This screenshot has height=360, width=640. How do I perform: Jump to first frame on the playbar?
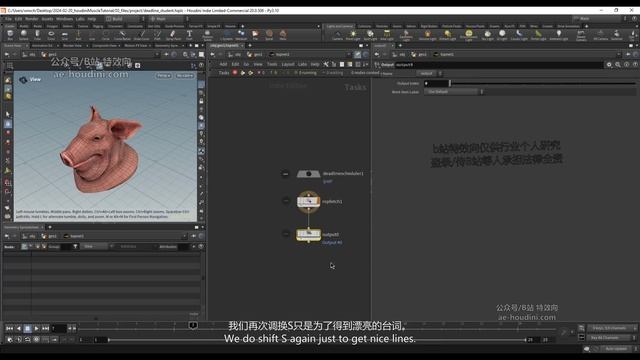pyautogui.click(x=9, y=328)
